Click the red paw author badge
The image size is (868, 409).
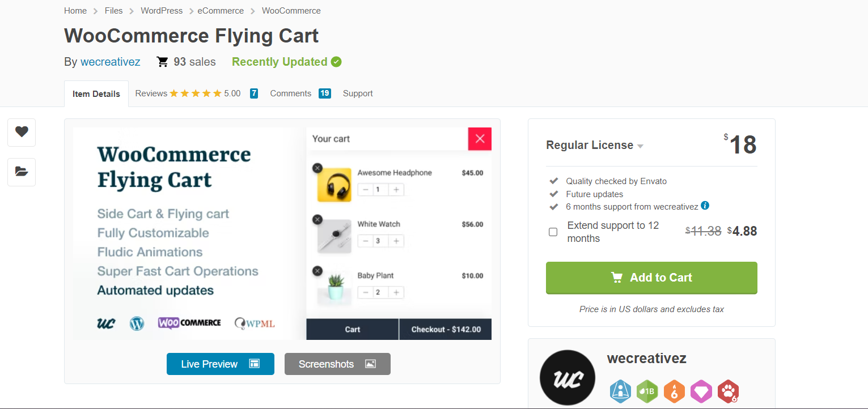point(728,391)
